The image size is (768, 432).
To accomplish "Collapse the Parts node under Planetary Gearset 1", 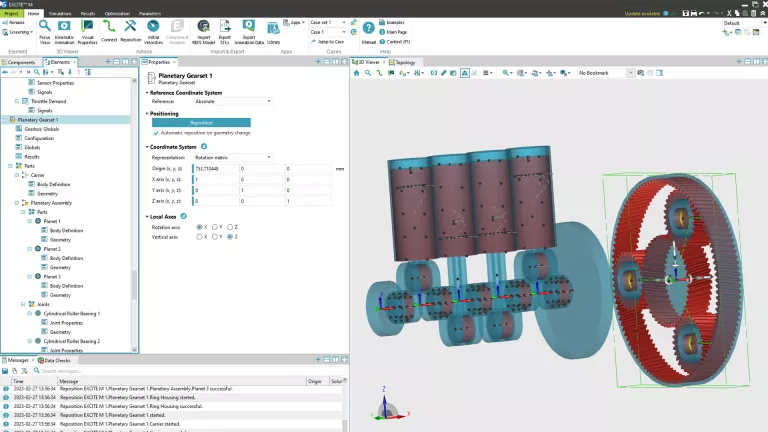I will coord(10,166).
